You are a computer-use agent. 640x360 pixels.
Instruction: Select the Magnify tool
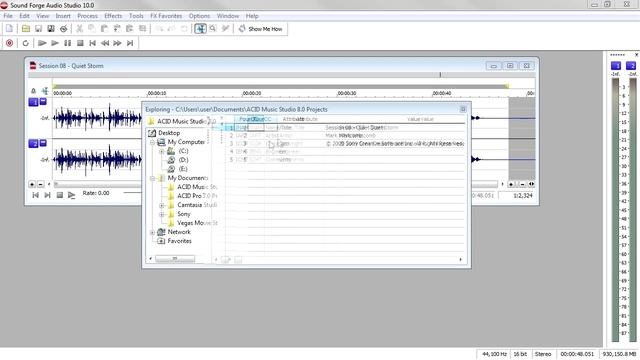coord(213,29)
